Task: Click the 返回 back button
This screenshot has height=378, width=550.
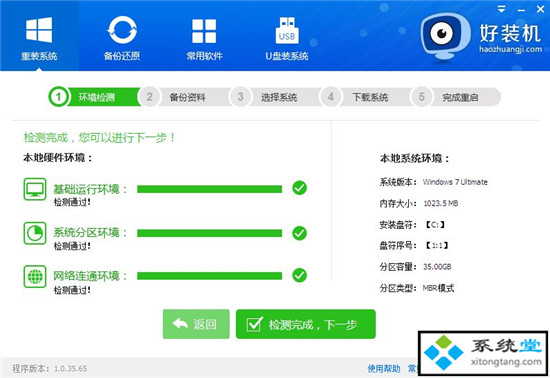Action: pos(196,324)
